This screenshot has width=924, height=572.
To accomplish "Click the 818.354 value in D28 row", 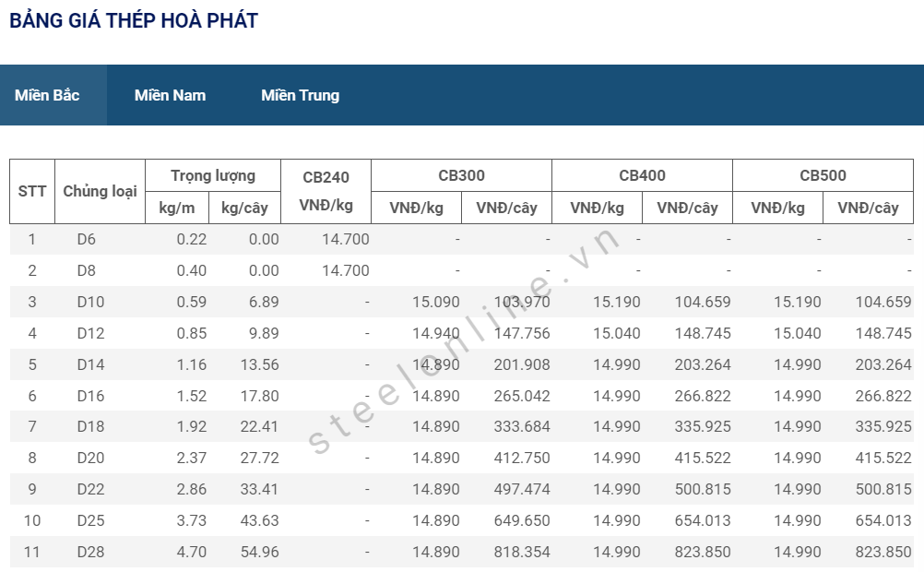I will (522, 552).
